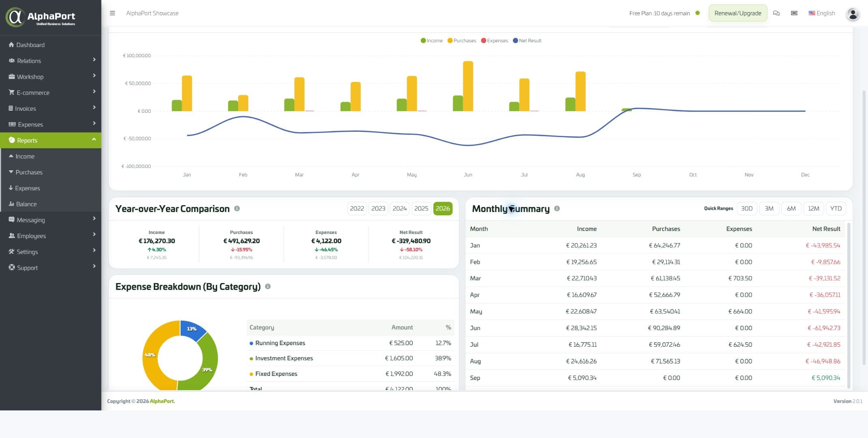Expand the Invoices sidebar menu
This screenshot has height=438, width=868.
pos(50,108)
